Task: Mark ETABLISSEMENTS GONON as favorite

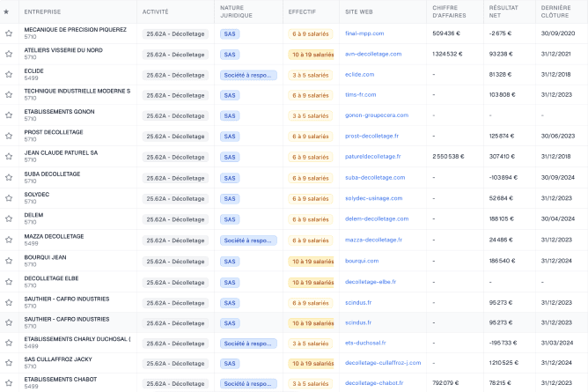Action: [9, 115]
